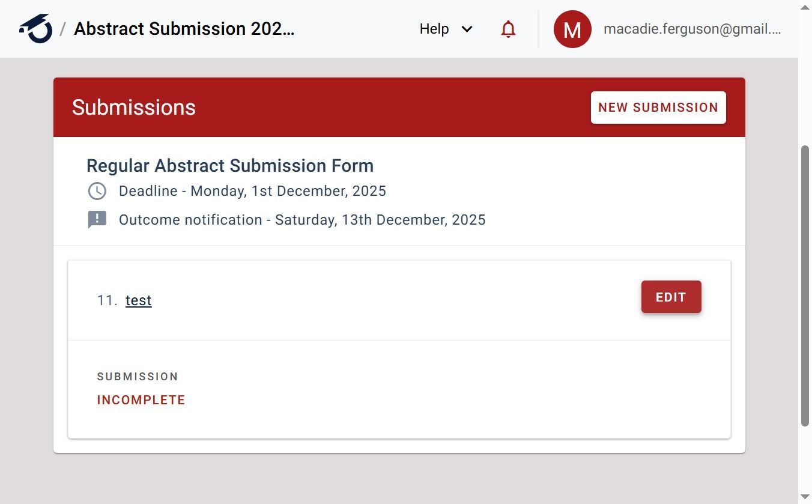Click the red M user avatar
Screen dimensions: 812x504
click(x=572, y=29)
